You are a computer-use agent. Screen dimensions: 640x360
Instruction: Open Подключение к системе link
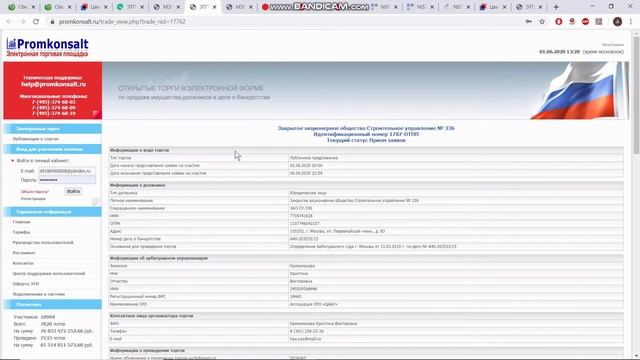(x=39, y=294)
